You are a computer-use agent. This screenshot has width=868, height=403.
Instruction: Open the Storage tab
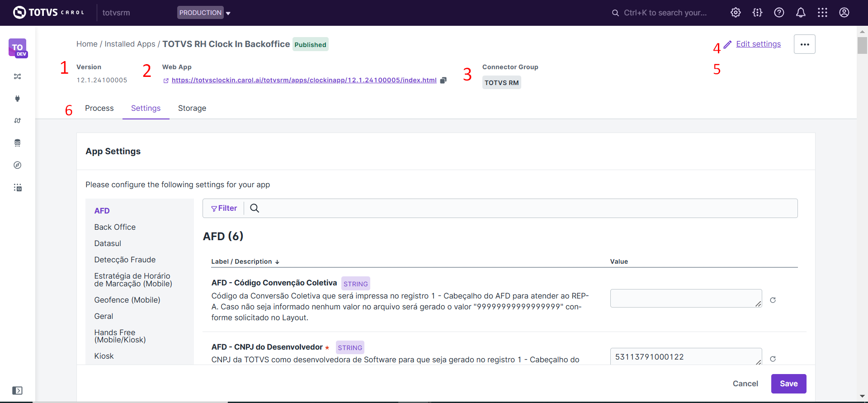pyautogui.click(x=192, y=108)
